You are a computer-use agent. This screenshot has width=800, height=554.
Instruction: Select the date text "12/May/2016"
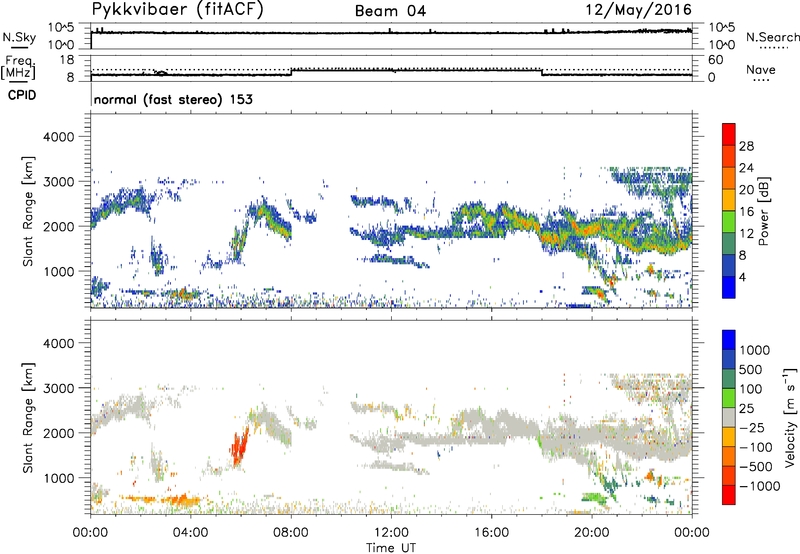tap(638, 9)
